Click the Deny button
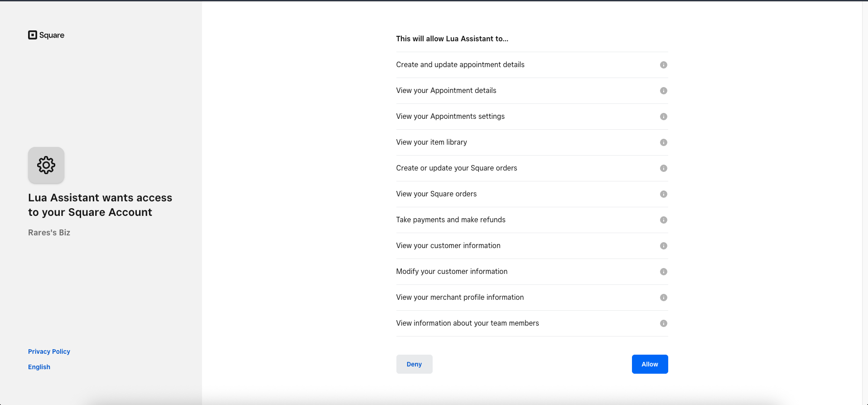The width and height of the screenshot is (868, 405). pos(414,364)
